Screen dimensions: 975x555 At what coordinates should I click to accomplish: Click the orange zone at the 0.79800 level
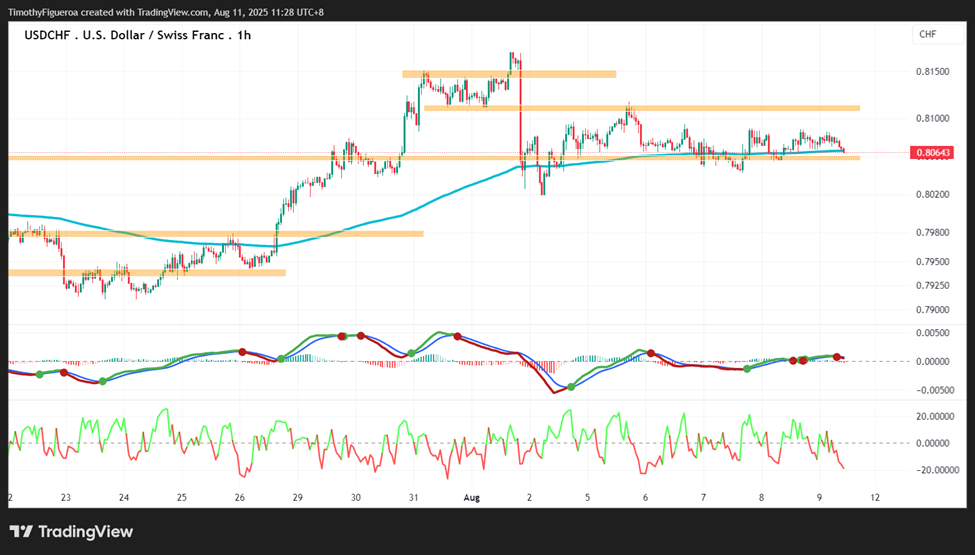pos(216,234)
